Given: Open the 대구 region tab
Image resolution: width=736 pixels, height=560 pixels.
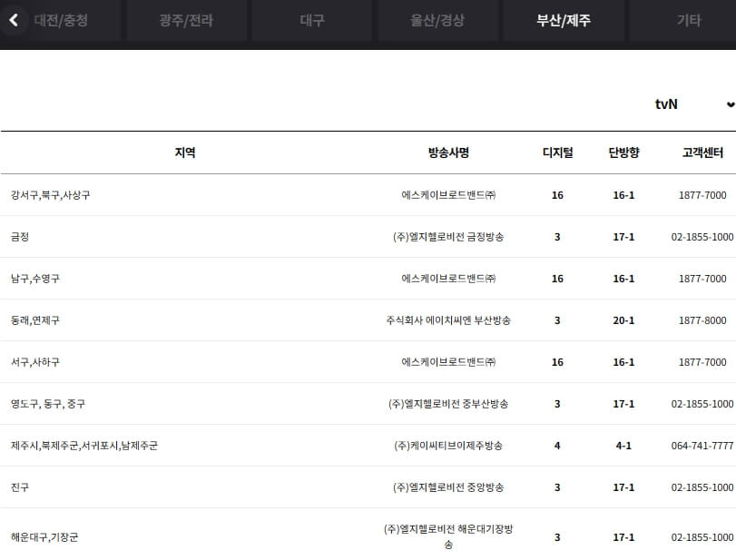Looking at the screenshot, I should point(312,20).
